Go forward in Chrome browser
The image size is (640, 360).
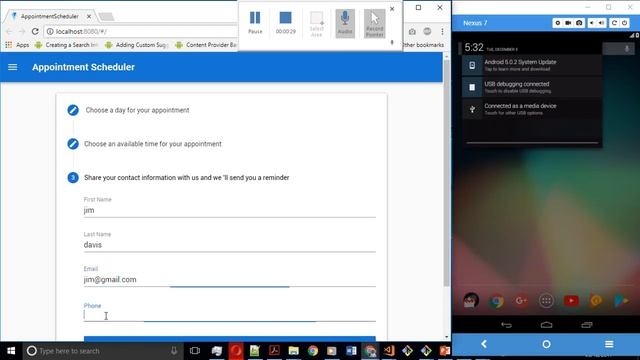[22, 31]
